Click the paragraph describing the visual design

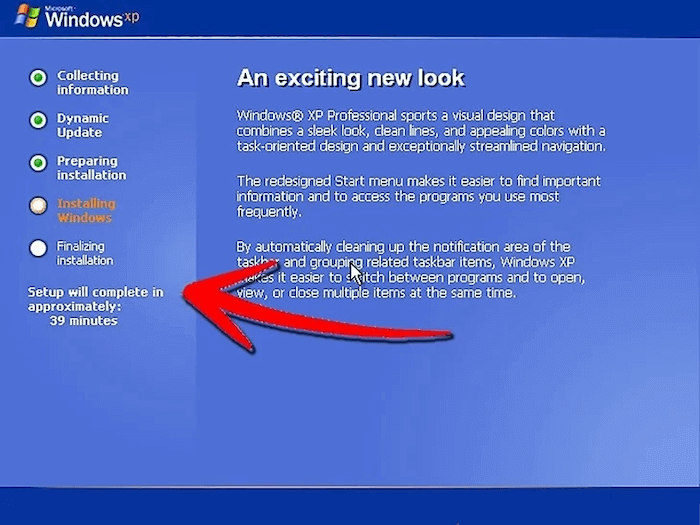[420, 131]
